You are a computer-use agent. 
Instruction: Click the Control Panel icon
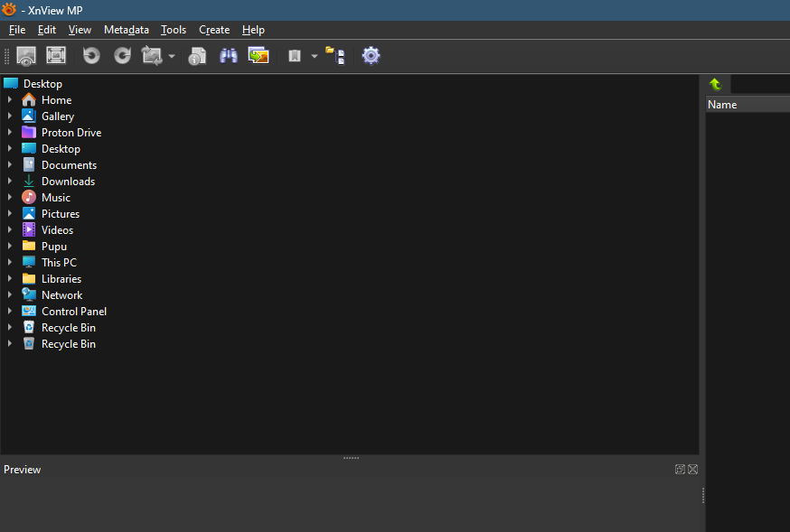(x=29, y=311)
